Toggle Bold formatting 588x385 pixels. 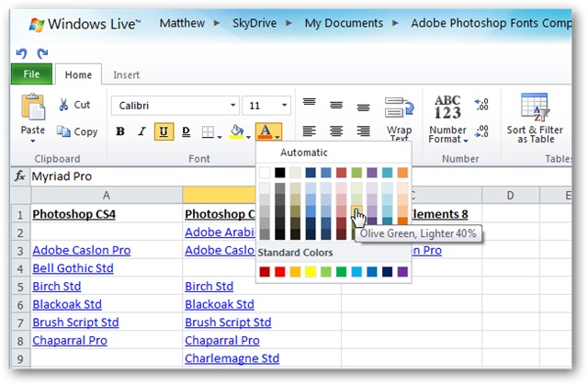(x=120, y=131)
